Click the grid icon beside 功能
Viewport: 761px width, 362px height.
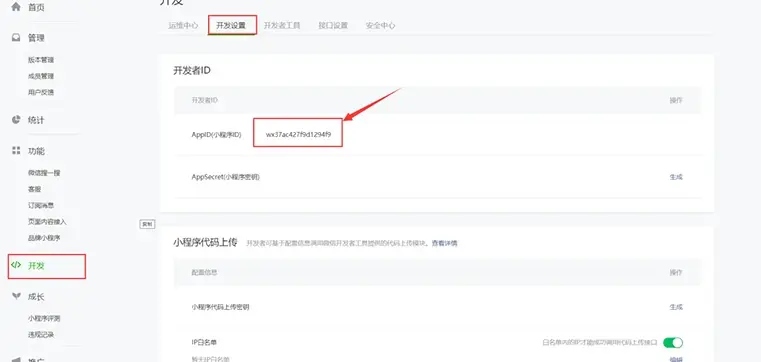coord(16,150)
